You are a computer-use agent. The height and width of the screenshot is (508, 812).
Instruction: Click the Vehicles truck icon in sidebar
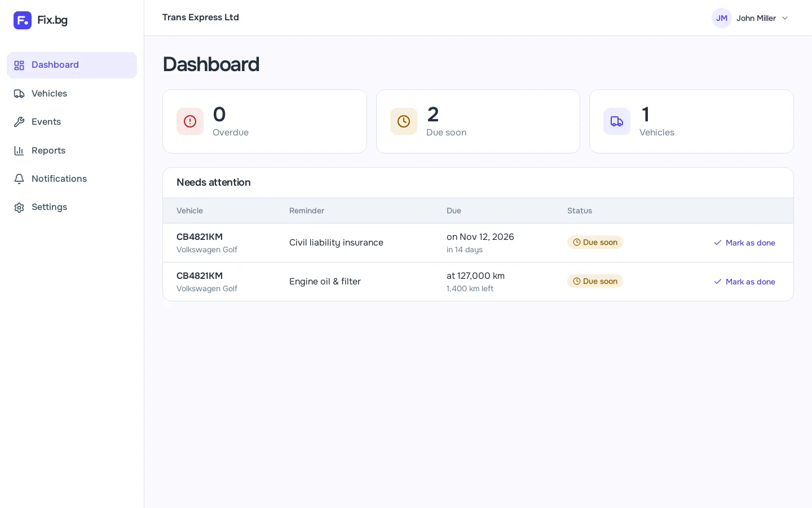point(19,94)
